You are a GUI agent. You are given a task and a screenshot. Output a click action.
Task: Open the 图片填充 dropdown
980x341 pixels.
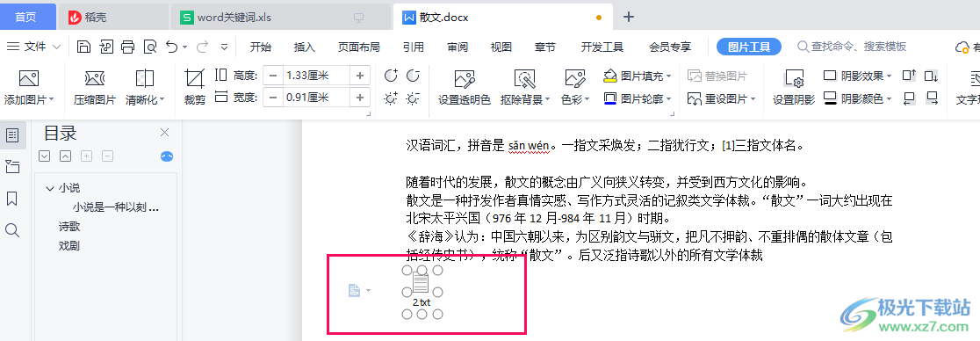669,76
